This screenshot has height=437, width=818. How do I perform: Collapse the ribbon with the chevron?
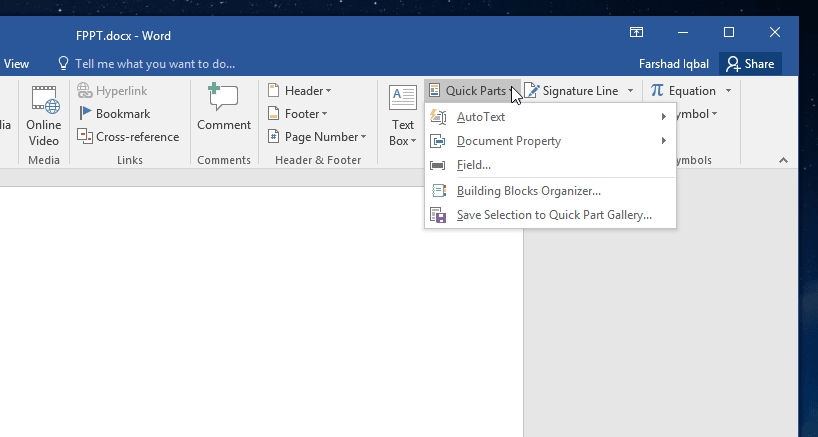(x=783, y=160)
